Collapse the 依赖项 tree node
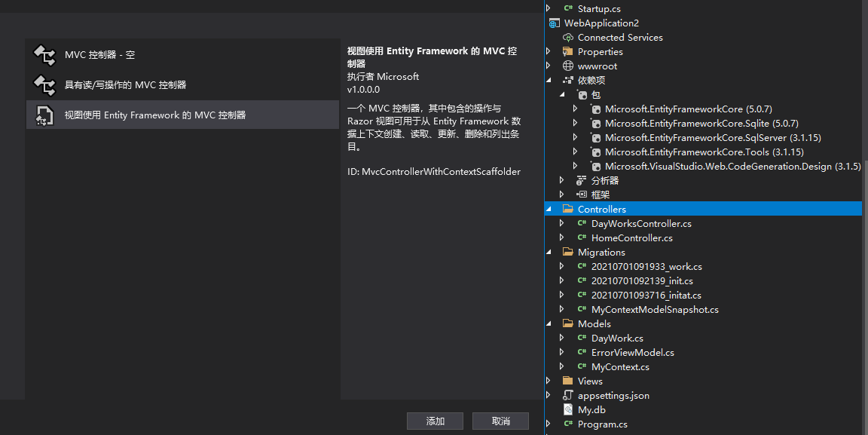 coord(549,81)
